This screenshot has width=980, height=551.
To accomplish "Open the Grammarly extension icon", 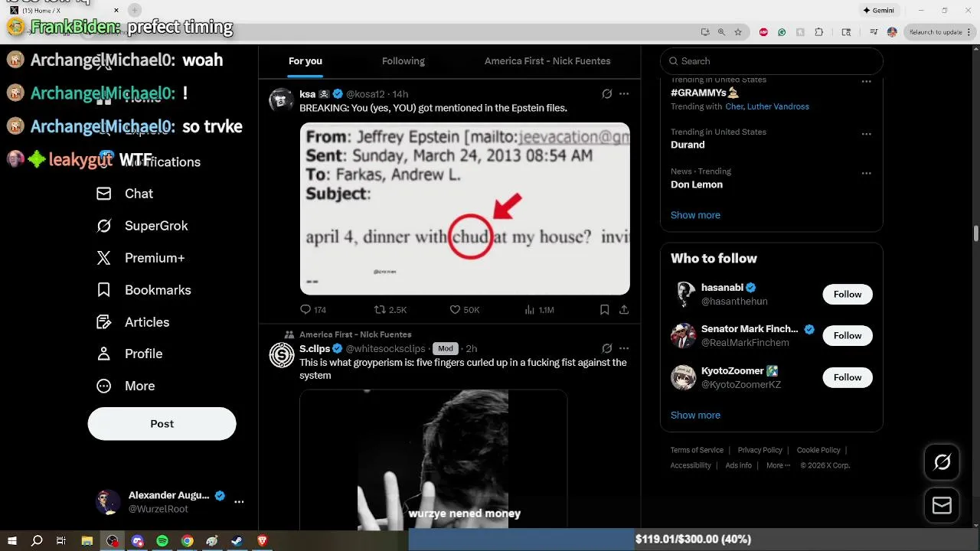I will click(782, 32).
